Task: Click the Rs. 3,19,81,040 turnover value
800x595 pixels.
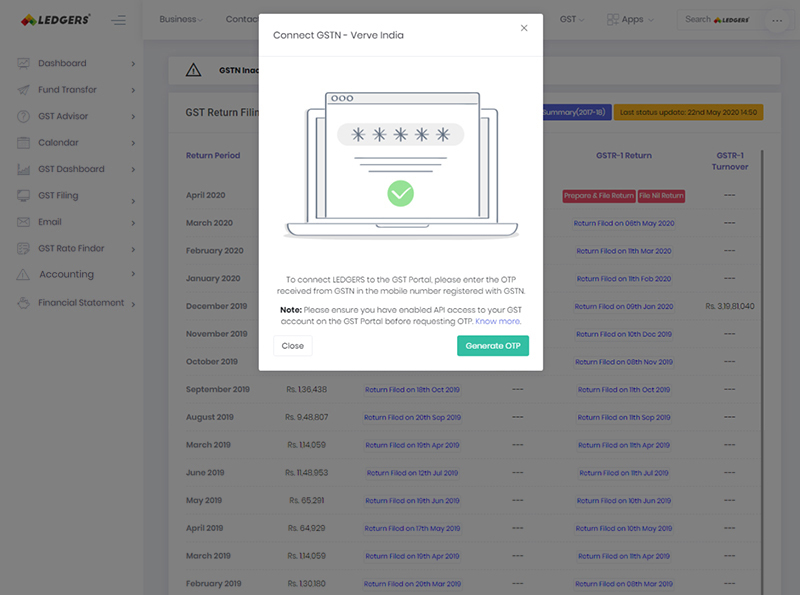Action: (x=730, y=306)
